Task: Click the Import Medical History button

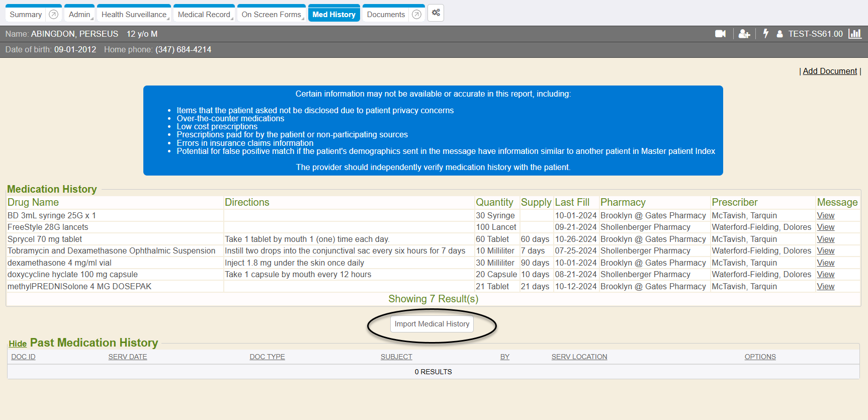Action: (x=431, y=324)
